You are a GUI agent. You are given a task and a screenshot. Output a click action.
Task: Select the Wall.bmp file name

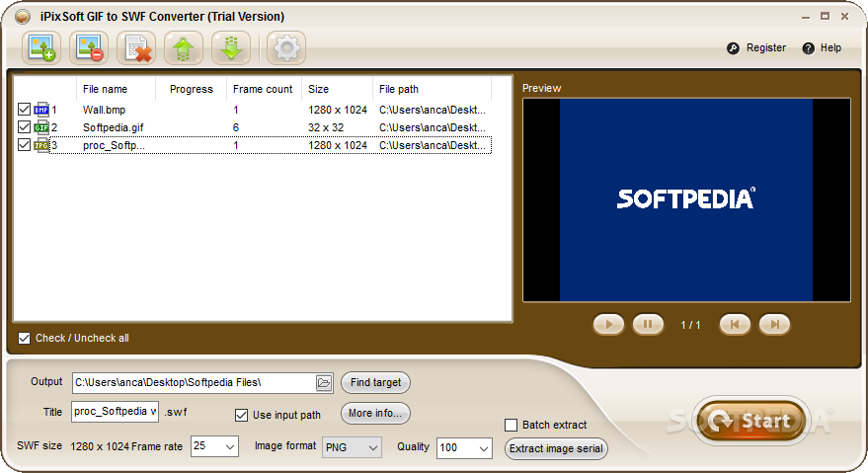click(104, 110)
